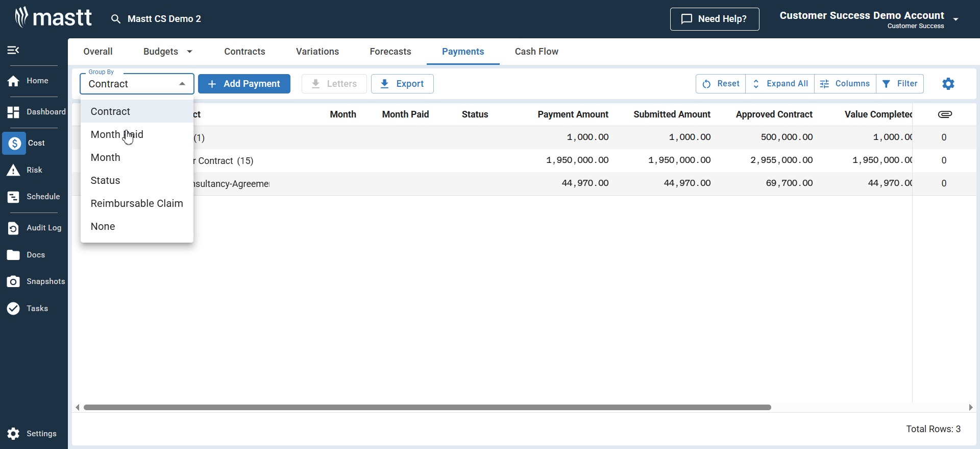Click the 44,970.00 payment amount cell

click(x=585, y=183)
